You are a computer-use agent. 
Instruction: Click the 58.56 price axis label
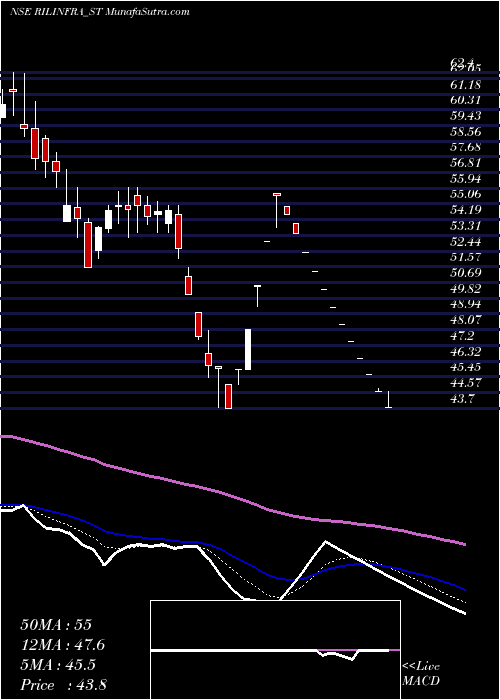[x=466, y=132]
